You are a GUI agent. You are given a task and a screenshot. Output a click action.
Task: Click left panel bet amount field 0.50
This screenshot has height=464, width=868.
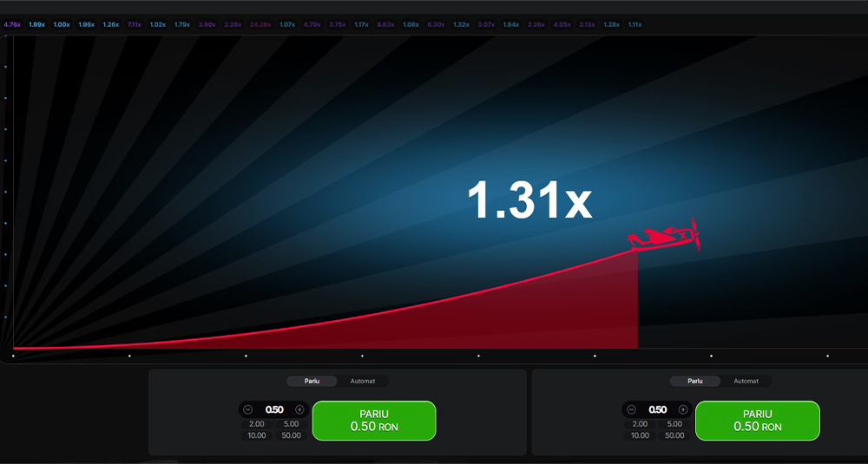[274, 409]
